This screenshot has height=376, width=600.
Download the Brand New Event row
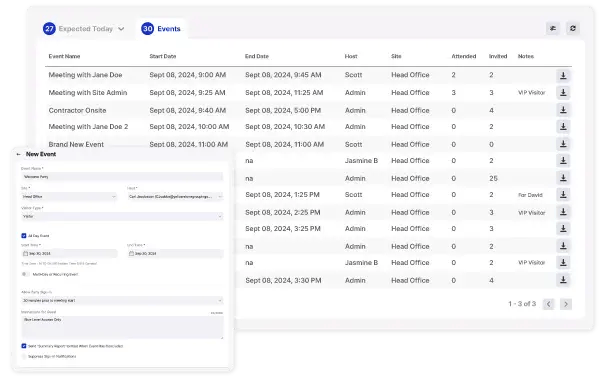[x=563, y=144]
